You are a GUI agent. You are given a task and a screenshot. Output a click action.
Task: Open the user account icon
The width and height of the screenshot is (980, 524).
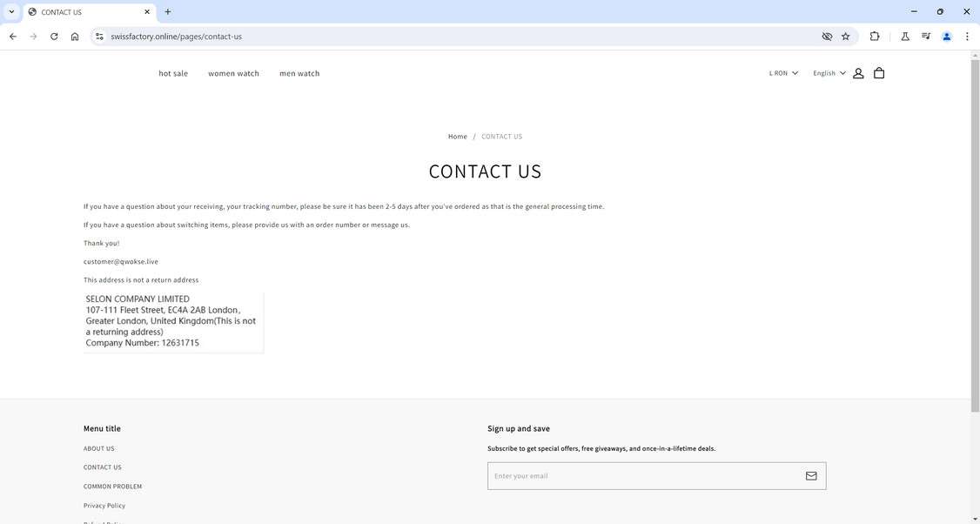pos(858,73)
